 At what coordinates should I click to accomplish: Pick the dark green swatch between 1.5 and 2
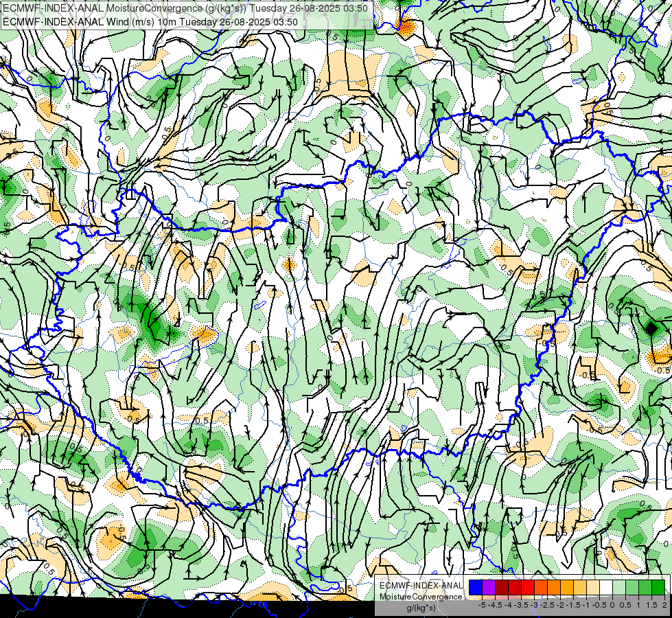click(x=658, y=588)
